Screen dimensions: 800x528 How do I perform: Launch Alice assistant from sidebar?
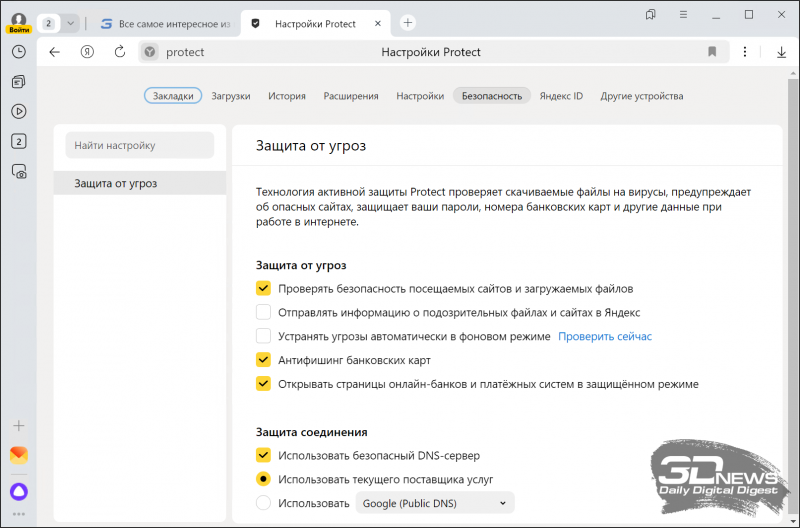click(x=18, y=491)
